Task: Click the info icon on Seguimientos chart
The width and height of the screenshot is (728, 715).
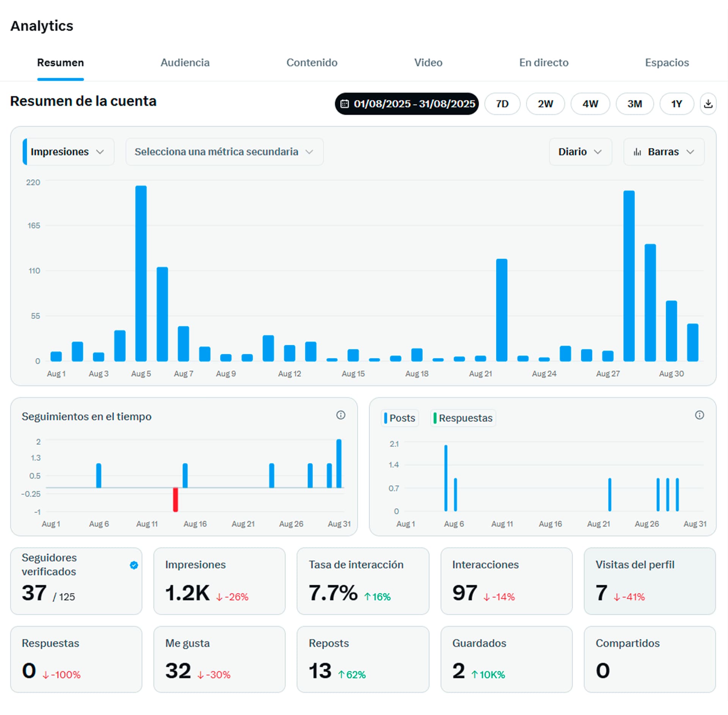Action: tap(340, 415)
